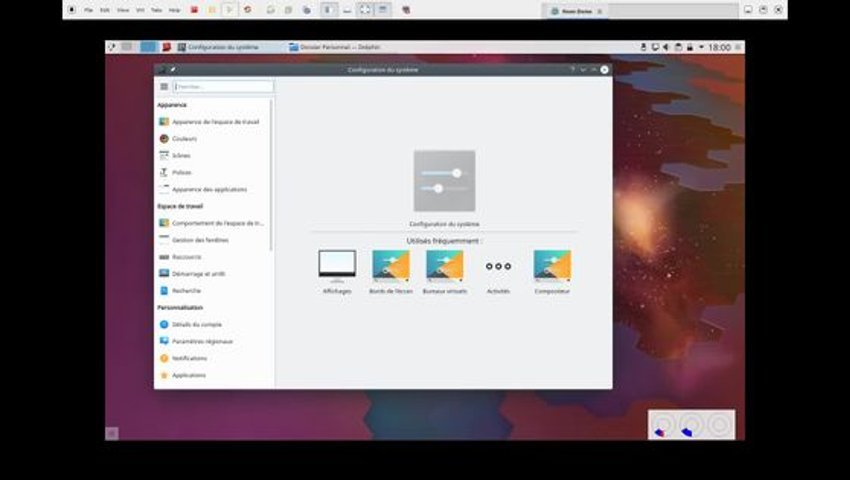Image resolution: width=850 pixels, height=480 pixels.
Task: Click the red power icon in VM toolbar
Action: (194, 10)
